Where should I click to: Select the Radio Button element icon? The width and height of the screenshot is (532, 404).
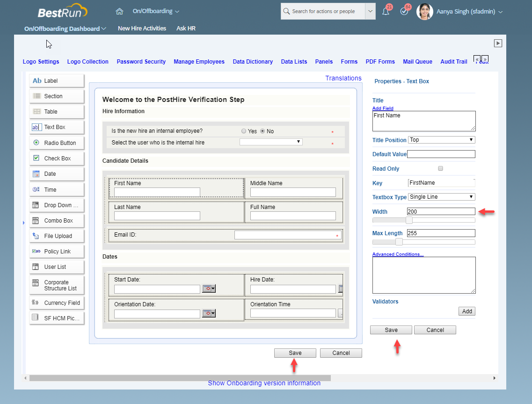[36, 143]
